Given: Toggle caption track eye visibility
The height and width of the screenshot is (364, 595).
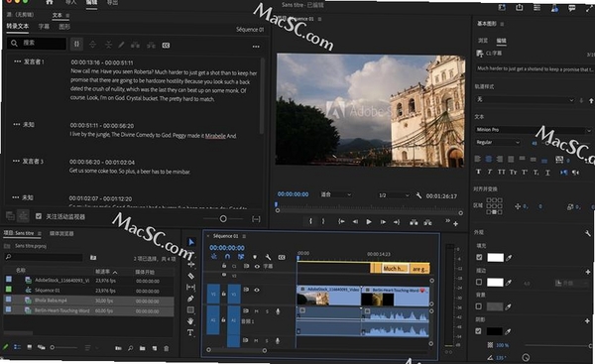Looking at the screenshot, I should 257,267.
